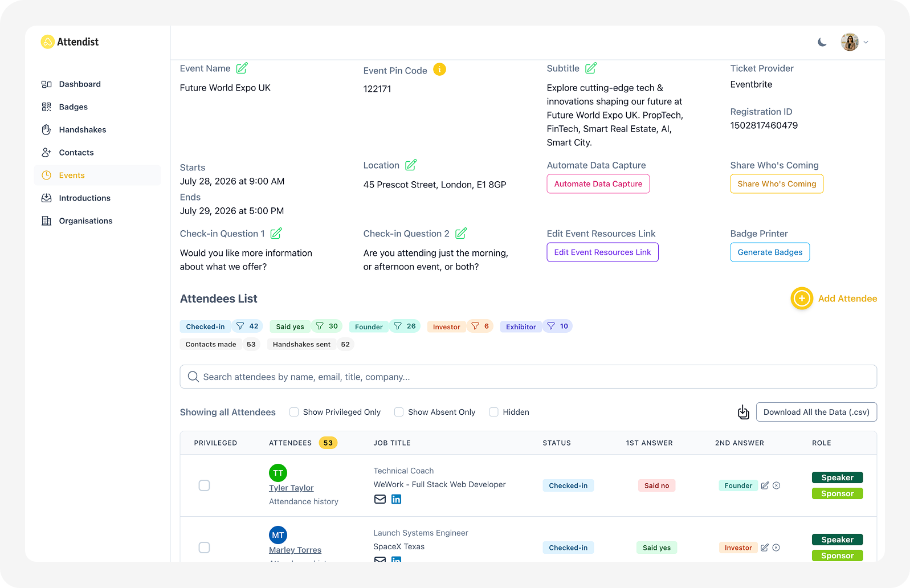The height and width of the screenshot is (588, 910).
Task: Click Contacts made stat chip
Action: pyautogui.click(x=220, y=344)
